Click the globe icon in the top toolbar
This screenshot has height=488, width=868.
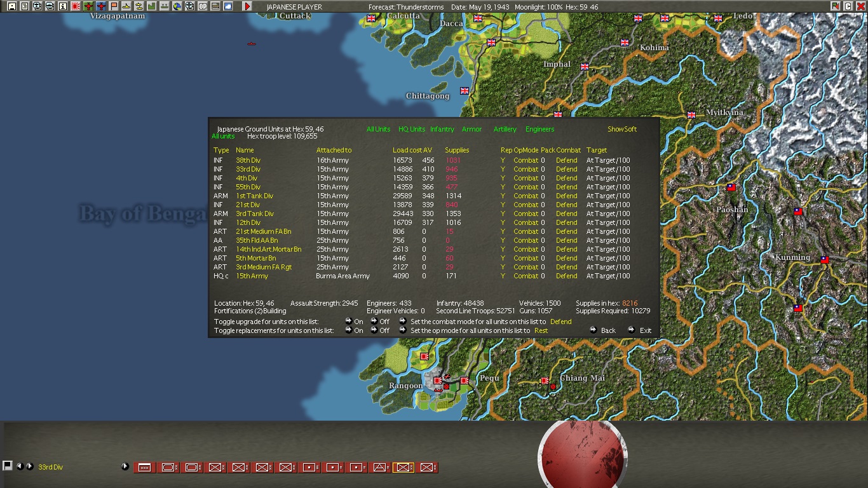177,6
